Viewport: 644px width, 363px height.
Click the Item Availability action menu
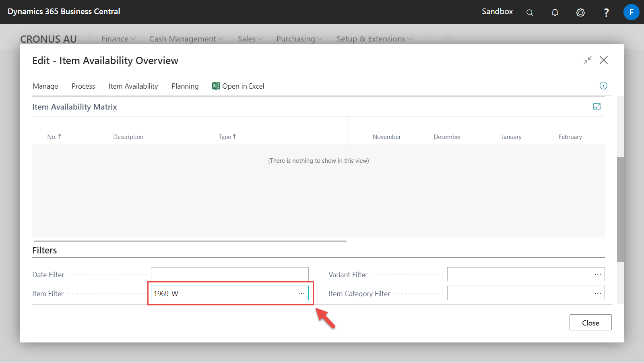(133, 86)
